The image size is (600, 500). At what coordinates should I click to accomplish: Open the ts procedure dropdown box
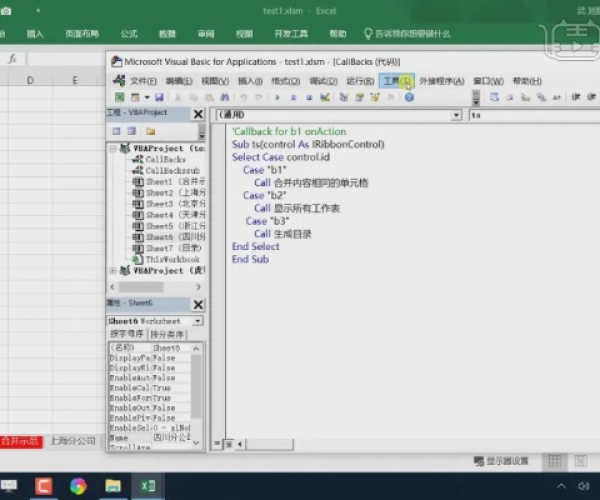[534, 115]
